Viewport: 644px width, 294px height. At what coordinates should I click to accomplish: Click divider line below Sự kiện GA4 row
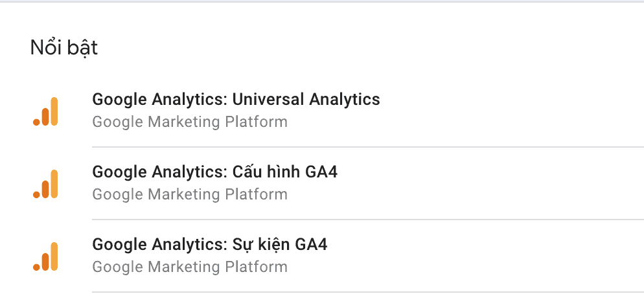pos(368,292)
